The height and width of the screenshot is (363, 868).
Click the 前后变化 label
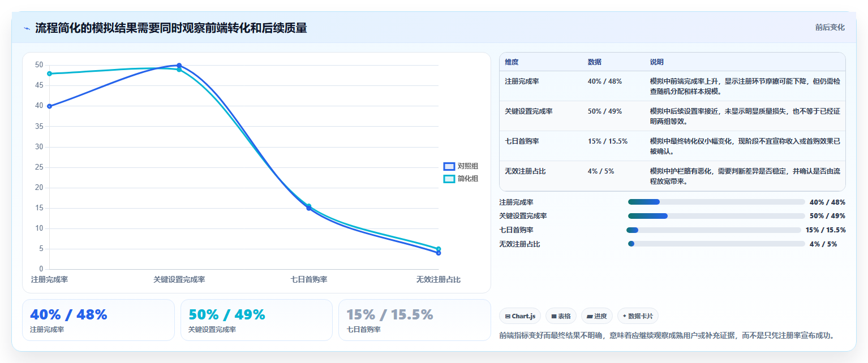(830, 27)
